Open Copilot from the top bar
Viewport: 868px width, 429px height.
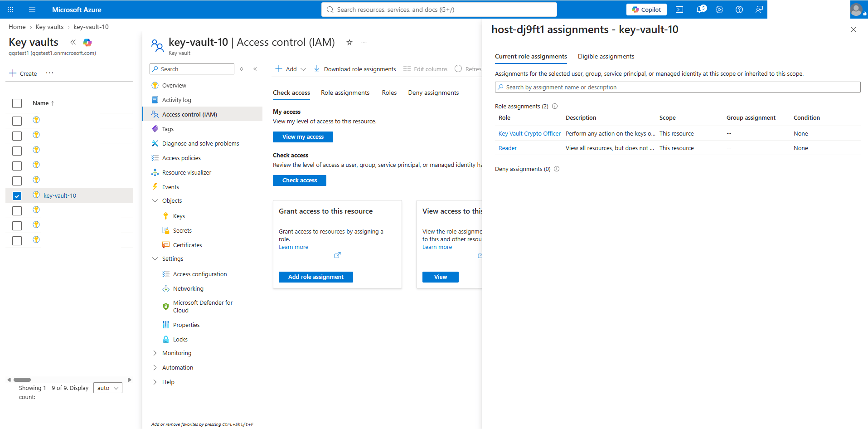[x=646, y=10]
